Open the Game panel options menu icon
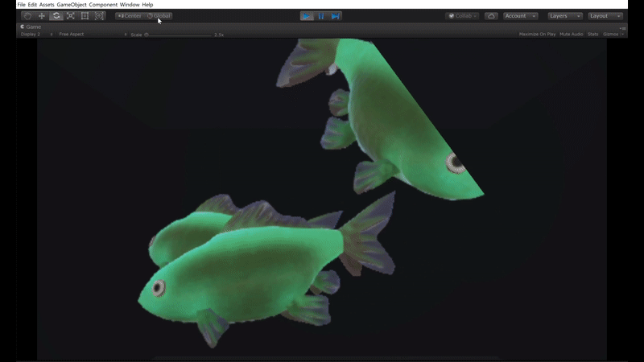Image resolution: width=644 pixels, height=362 pixels. coord(622,28)
